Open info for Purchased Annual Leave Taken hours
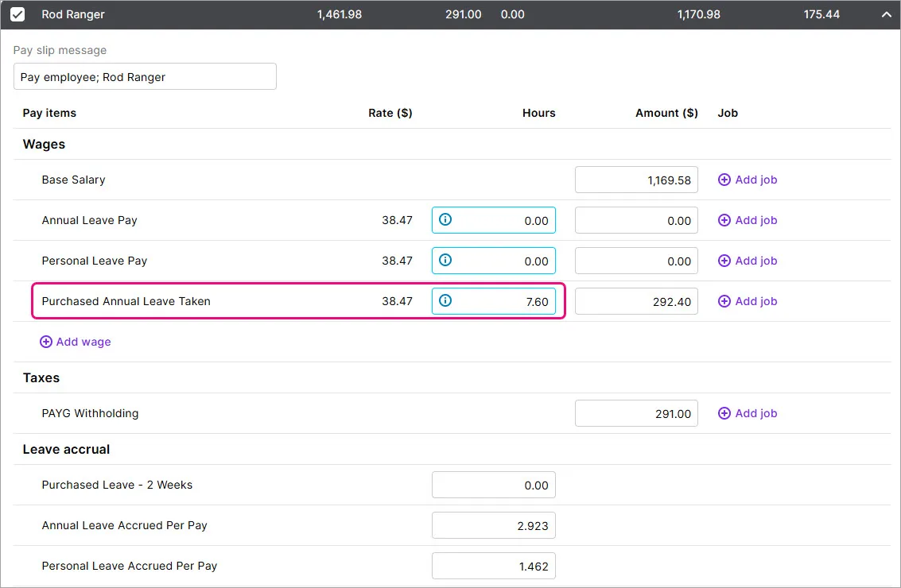901x588 pixels. 445,301
